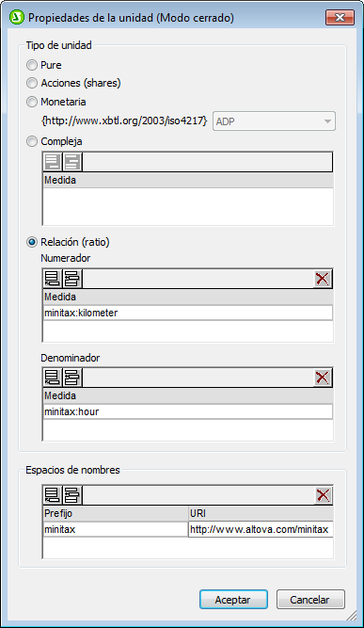Delete the selected Numerador measure row
The width and height of the screenshot is (364, 628).
tap(323, 279)
